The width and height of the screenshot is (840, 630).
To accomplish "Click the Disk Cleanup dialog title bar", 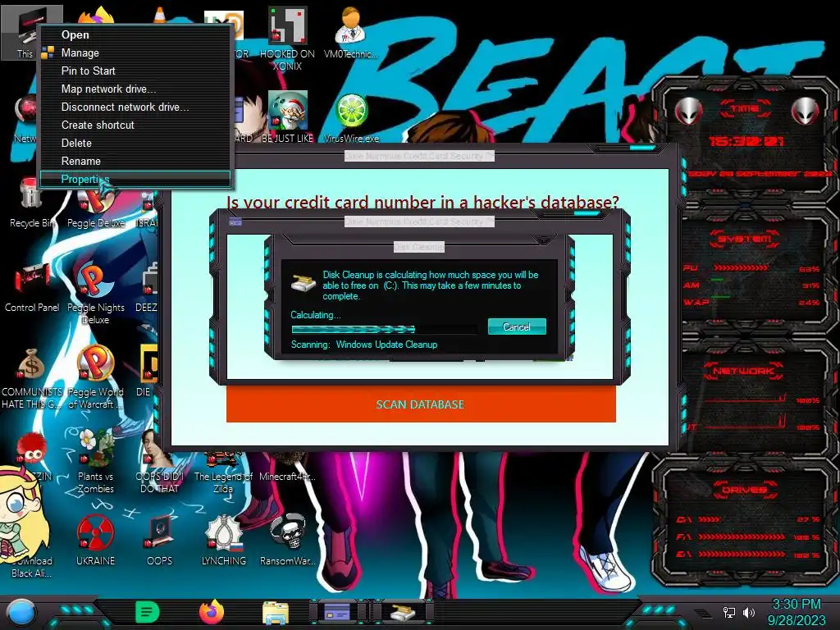I will (419, 246).
